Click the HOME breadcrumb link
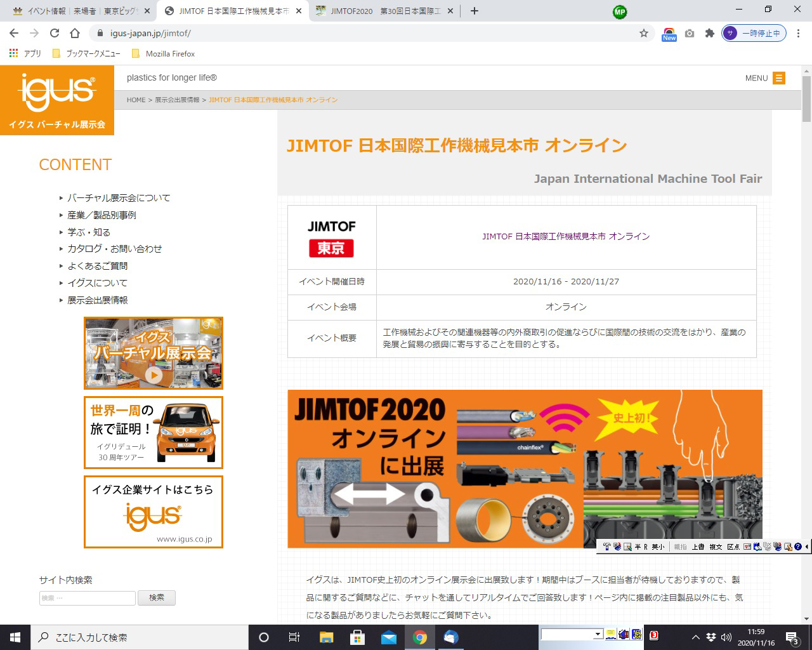 point(136,100)
